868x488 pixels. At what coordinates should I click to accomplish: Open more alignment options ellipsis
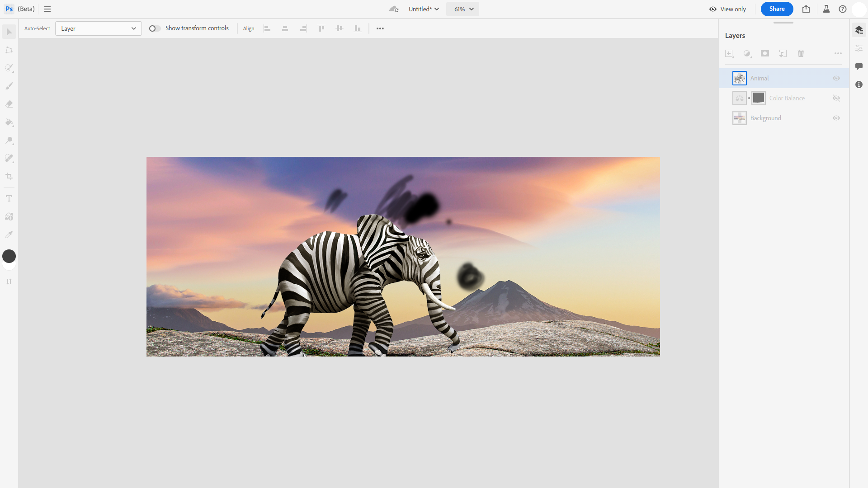380,28
